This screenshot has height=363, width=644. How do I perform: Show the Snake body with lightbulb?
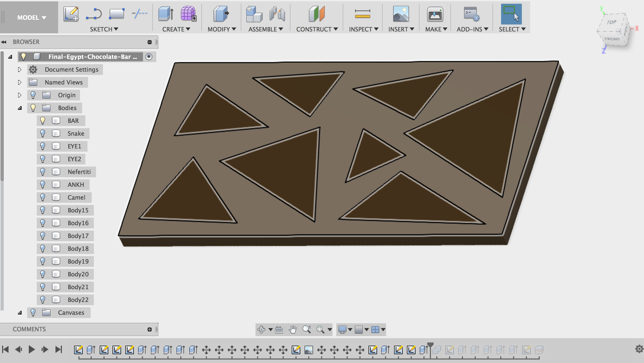point(43,134)
